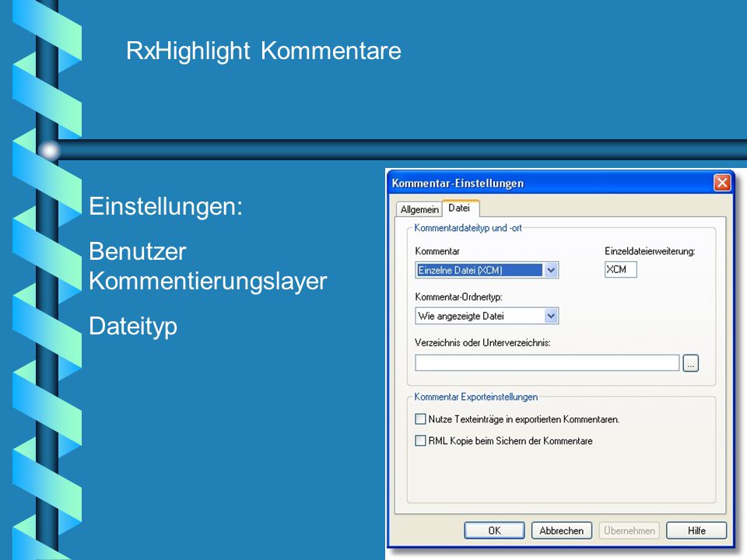Switch to the Allgemein tab

419,209
